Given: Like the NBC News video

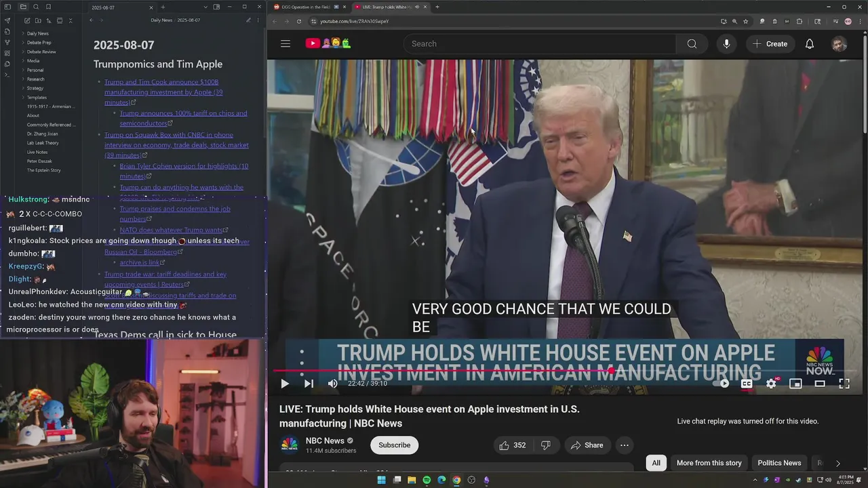Looking at the screenshot, I should coord(513,445).
